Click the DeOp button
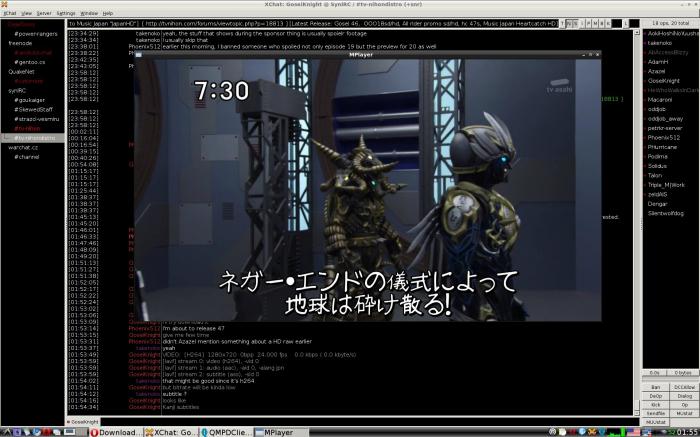This screenshot has width=700, height=437. click(656, 396)
